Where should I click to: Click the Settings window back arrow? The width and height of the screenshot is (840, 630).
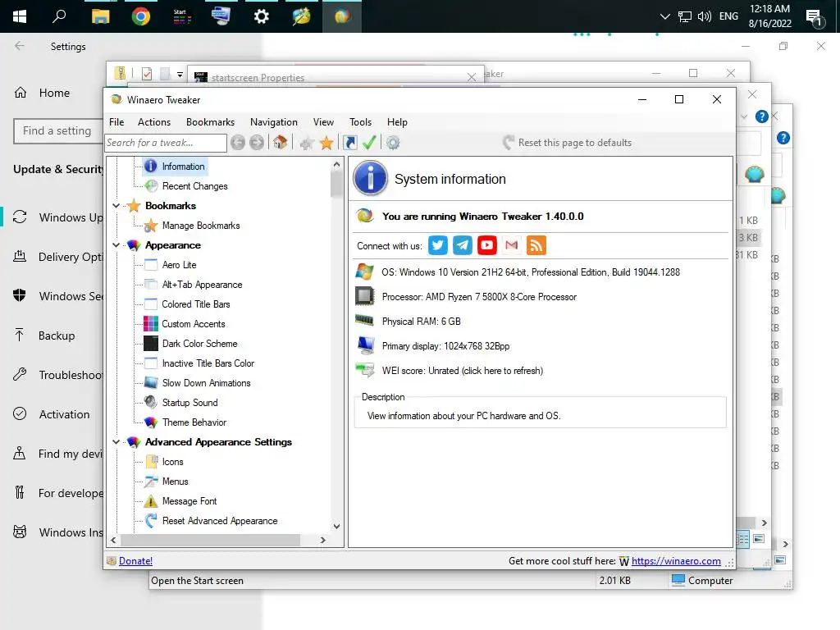pyautogui.click(x=20, y=46)
